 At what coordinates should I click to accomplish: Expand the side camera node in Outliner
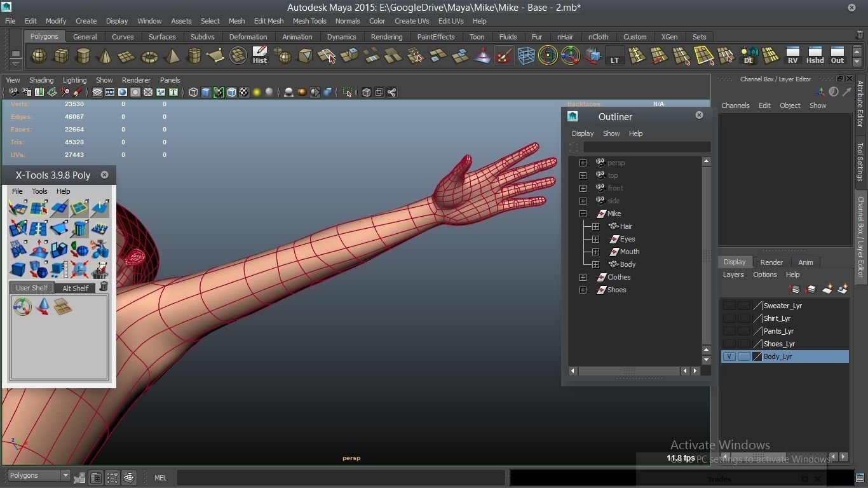[x=583, y=201]
